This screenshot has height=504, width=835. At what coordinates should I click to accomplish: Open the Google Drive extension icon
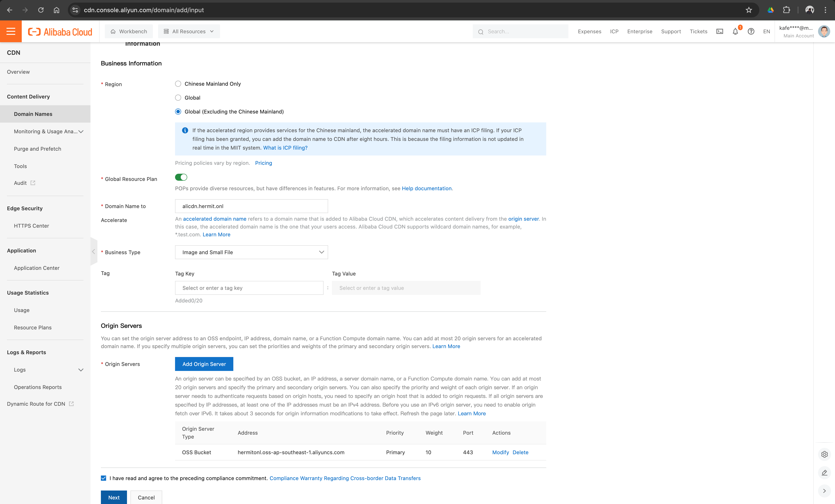771,10
